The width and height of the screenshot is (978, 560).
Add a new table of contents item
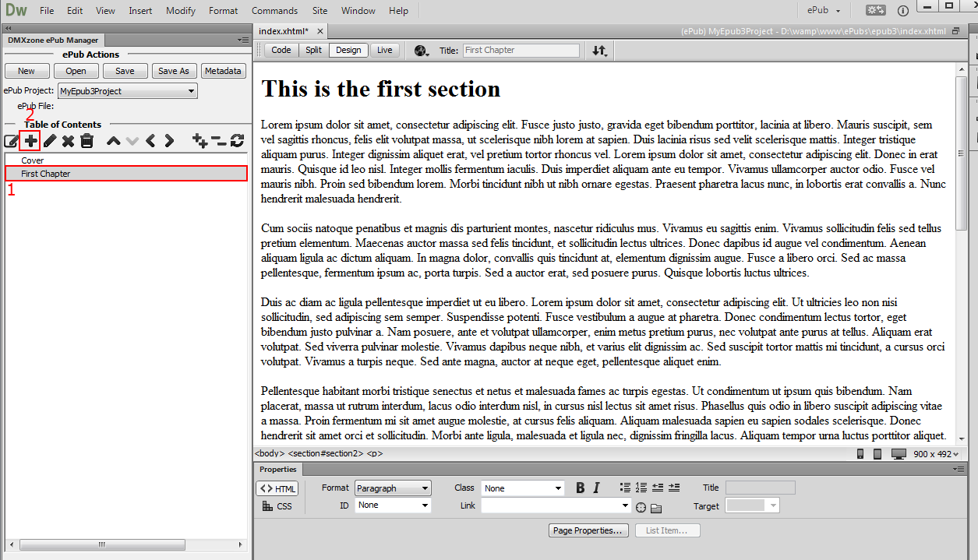point(30,141)
